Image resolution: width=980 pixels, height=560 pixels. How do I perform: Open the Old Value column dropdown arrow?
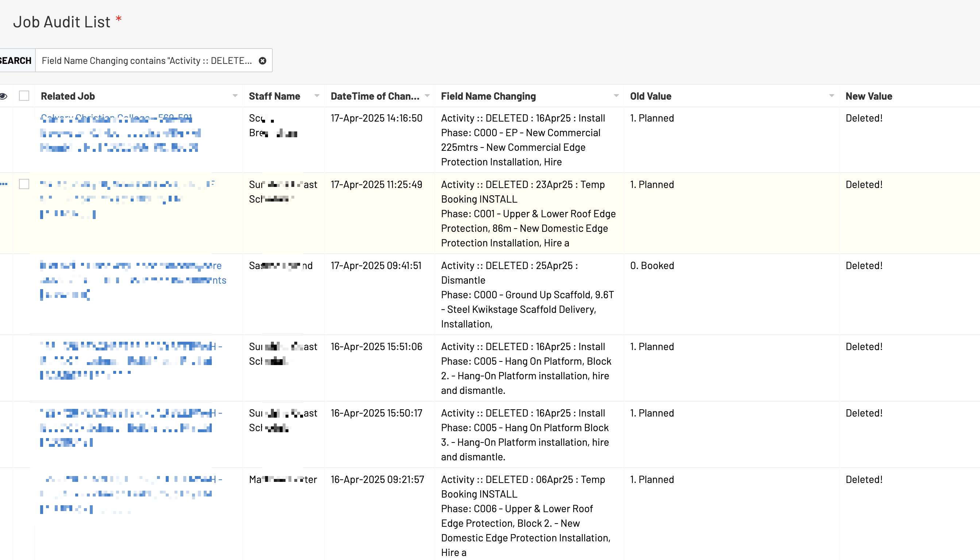pyautogui.click(x=831, y=96)
